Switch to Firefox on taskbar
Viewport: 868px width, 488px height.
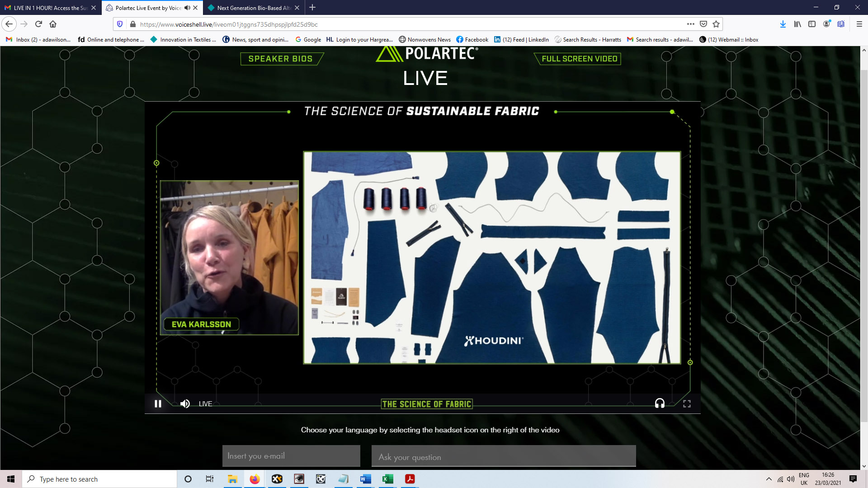[255, 479]
